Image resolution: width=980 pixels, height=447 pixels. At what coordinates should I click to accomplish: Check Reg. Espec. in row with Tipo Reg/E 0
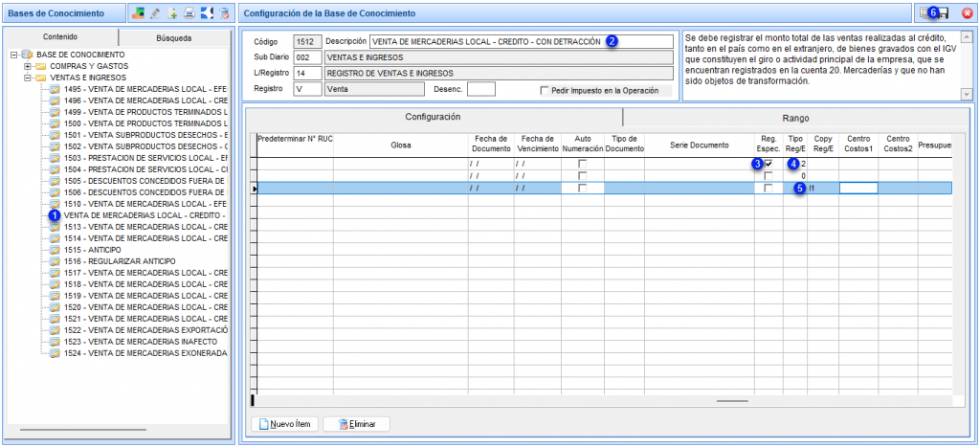[x=768, y=176]
